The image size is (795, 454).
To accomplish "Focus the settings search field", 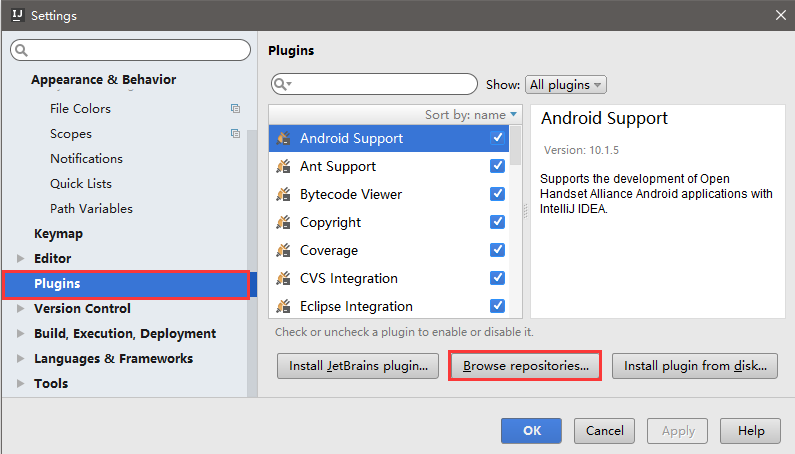I will tap(130, 50).
